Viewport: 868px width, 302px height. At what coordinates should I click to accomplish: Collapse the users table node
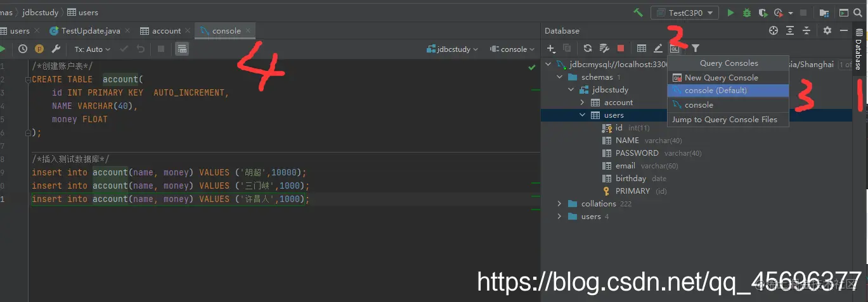pos(583,115)
